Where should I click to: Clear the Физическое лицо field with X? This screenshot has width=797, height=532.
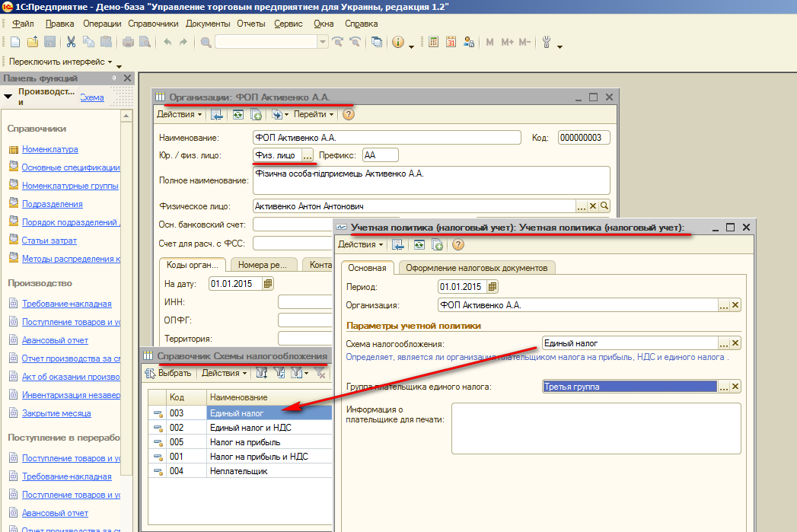click(593, 205)
